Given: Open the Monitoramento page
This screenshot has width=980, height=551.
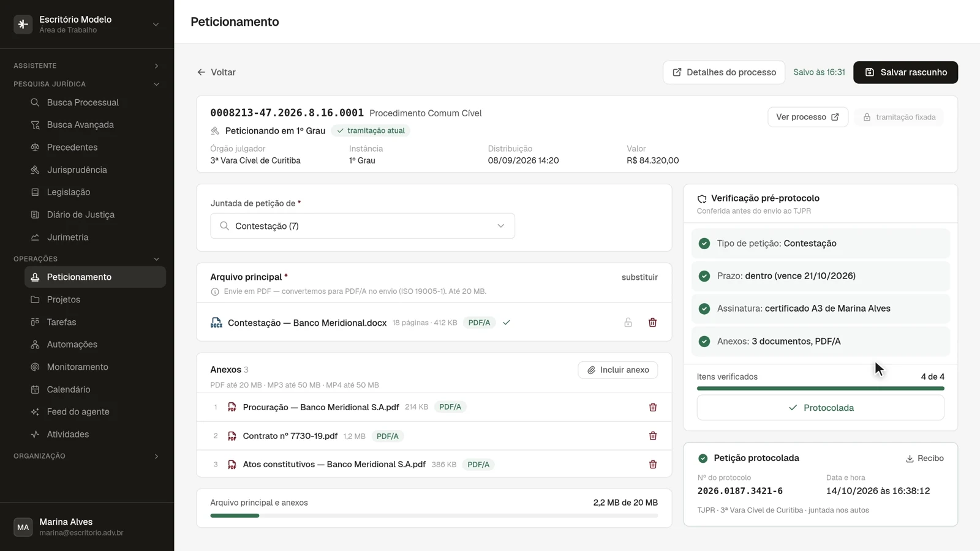Looking at the screenshot, I should coord(95,367).
